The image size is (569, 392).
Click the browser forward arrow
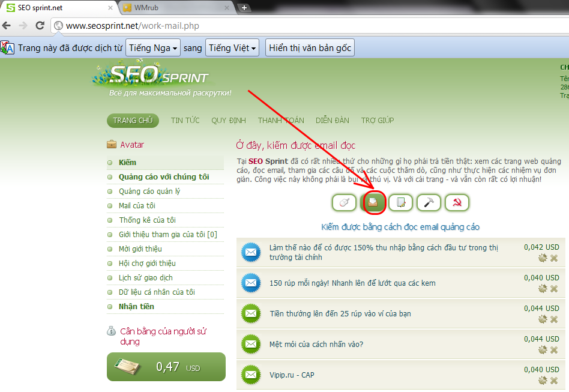[23, 25]
